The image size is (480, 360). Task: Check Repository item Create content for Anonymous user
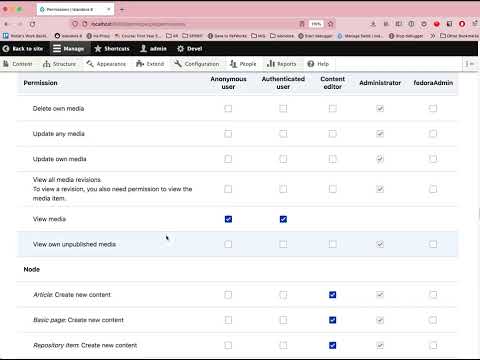pyautogui.click(x=228, y=345)
